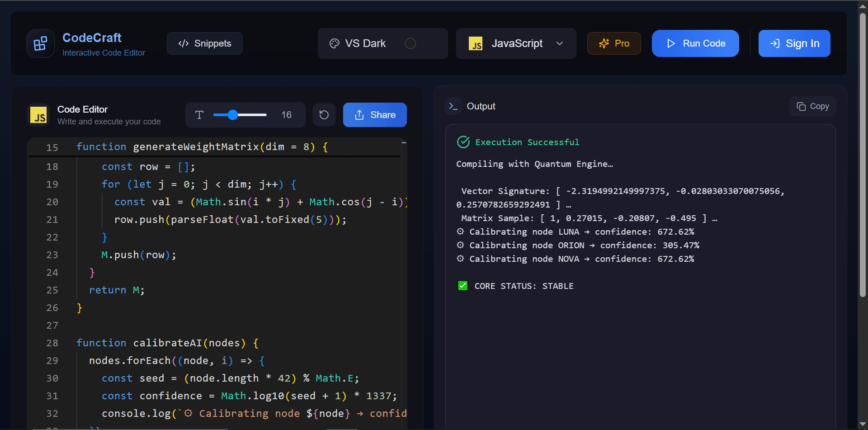Click the 'Interactive Code Editor' subtitle
This screenshot has width=868, height=430.
coord(104,53)
